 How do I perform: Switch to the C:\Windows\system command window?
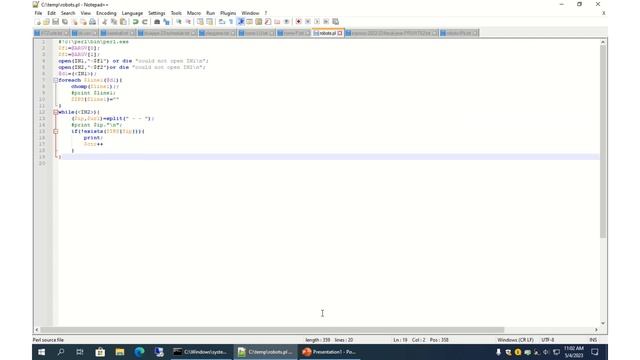pos(200,352)
